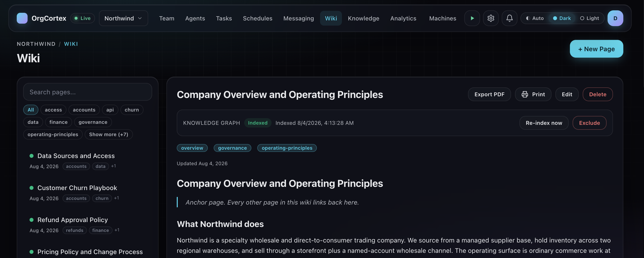Click the What Northwind does heading
This screenshot has height=258, width=644.
pyautogui.click(x=220, y=224)
